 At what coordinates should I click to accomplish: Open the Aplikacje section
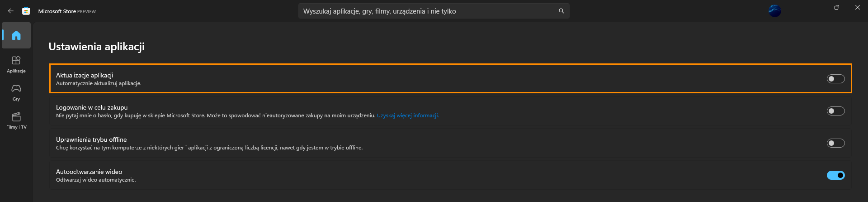point(16,64)
